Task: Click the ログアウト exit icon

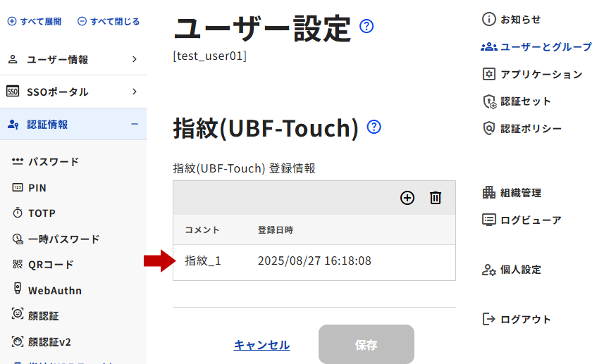Action: coord(489,319)
